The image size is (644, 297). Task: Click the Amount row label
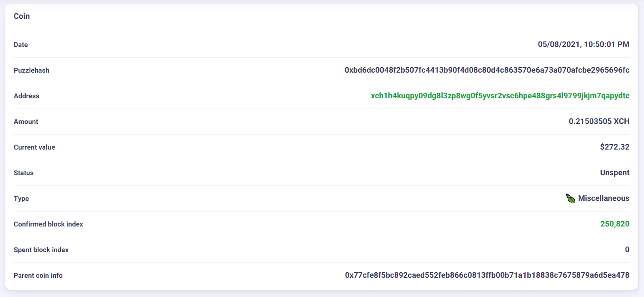(26, 121)
